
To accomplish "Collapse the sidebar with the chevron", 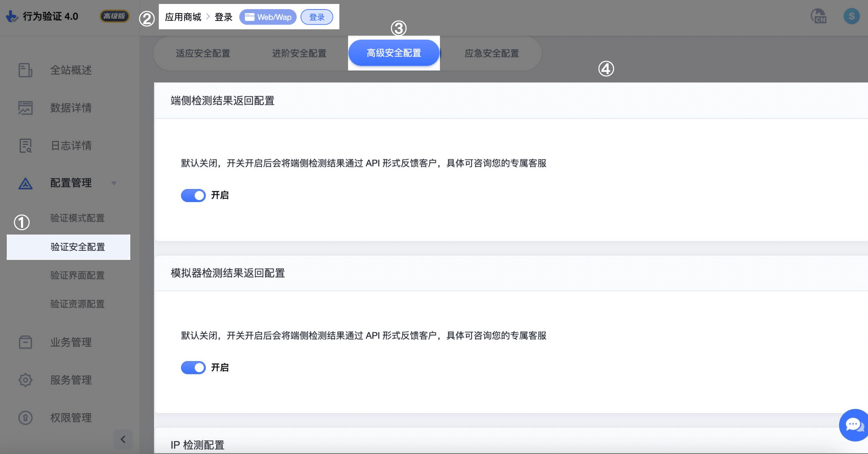I will coord(123,439).
